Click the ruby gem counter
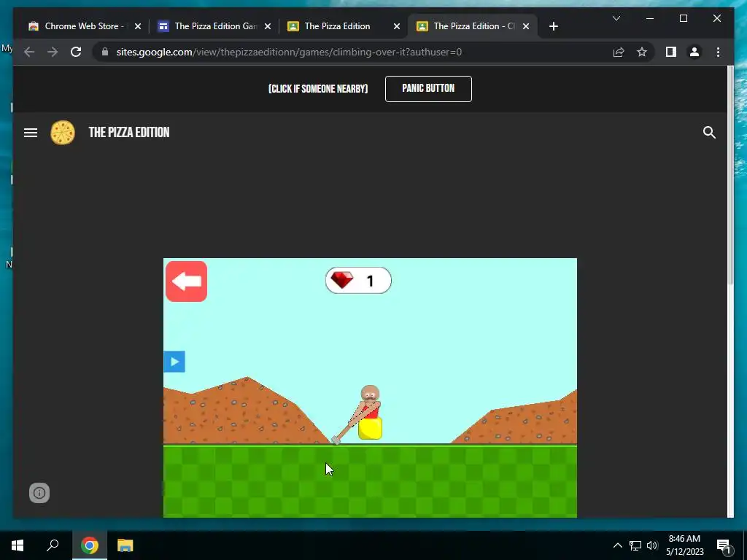 tap(358, 281)
